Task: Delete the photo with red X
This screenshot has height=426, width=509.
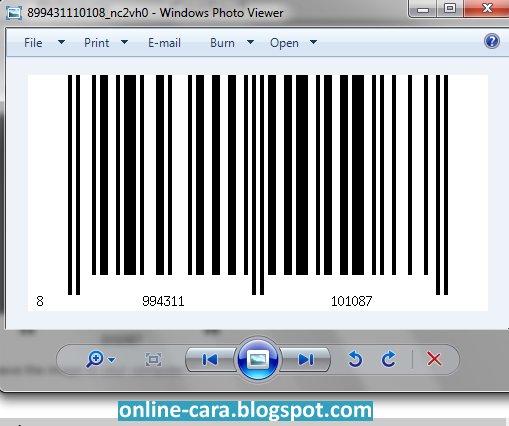Action: [x=434, y=359]
